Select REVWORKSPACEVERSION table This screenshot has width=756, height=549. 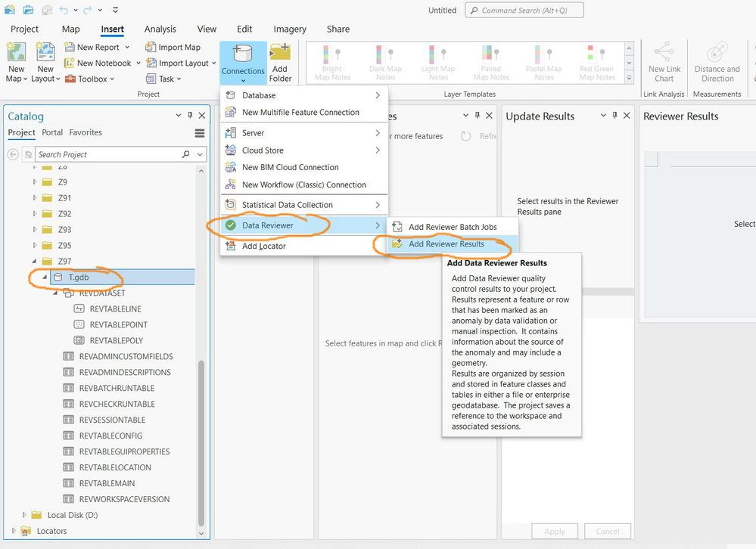click(124, 499)
